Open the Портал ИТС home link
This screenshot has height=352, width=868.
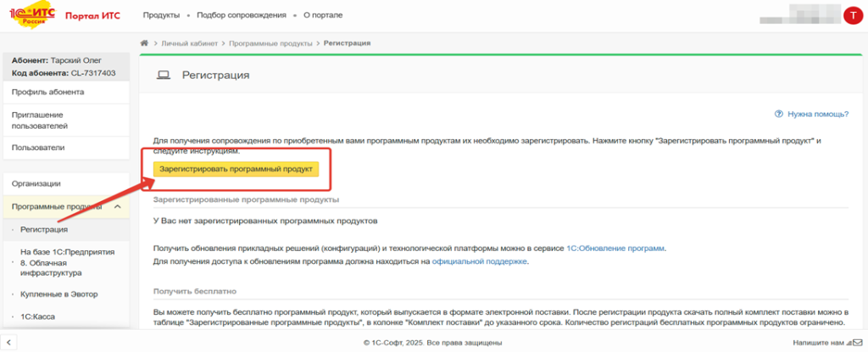pyautogui.click(x=92, y=15)
